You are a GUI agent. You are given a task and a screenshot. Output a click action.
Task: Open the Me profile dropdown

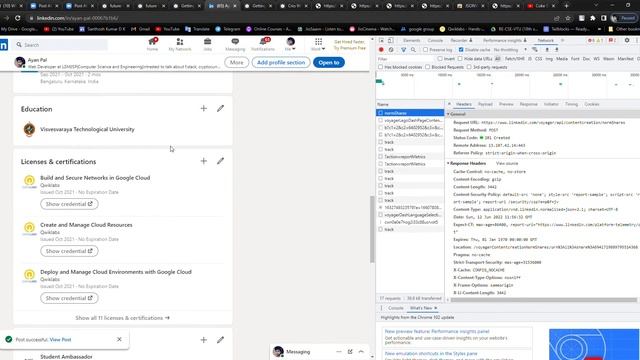click(290, 44)
